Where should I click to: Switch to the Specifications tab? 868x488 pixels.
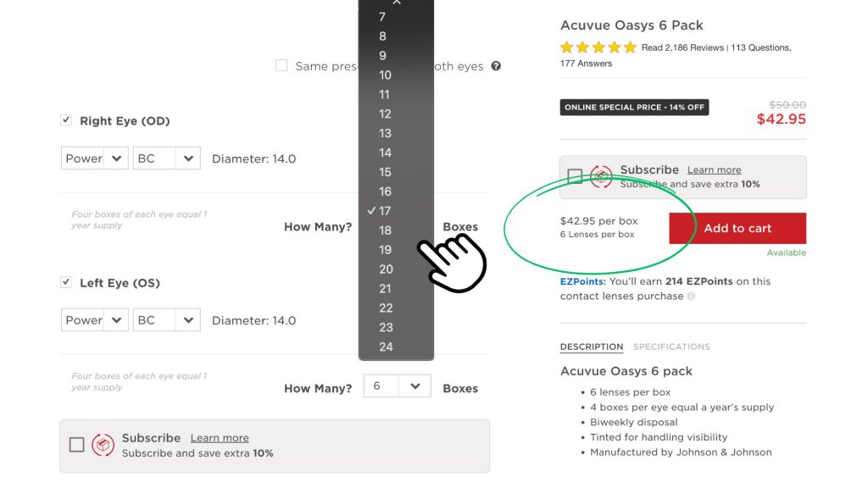(x=671, y=347)
